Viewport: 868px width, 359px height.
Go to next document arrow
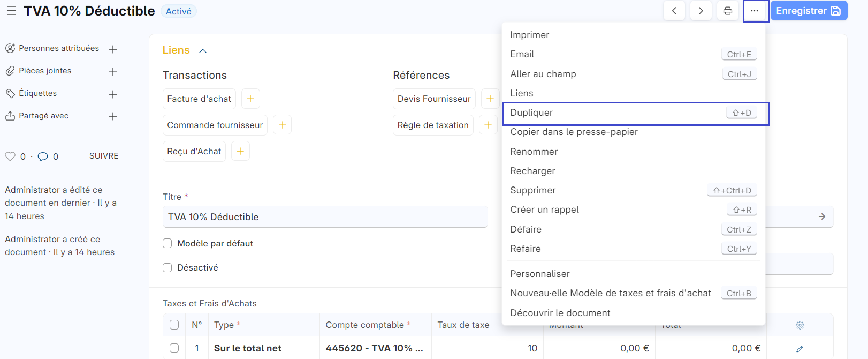pos(701,11)
